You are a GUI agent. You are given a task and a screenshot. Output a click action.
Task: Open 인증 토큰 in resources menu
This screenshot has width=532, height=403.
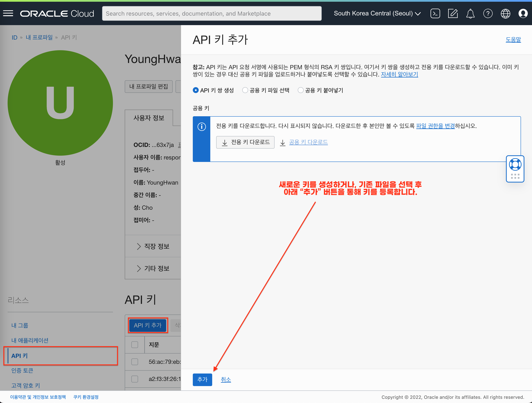[x=22, y=370]
